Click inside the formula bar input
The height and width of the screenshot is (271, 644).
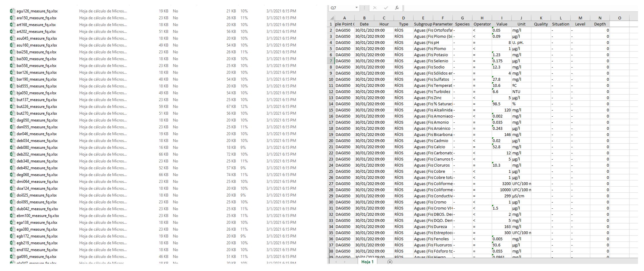[x=515, y=8]
